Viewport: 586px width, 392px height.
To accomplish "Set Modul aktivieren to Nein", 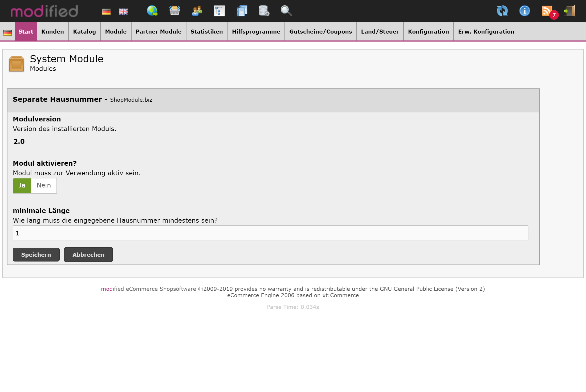I will [x=44, y=186].
